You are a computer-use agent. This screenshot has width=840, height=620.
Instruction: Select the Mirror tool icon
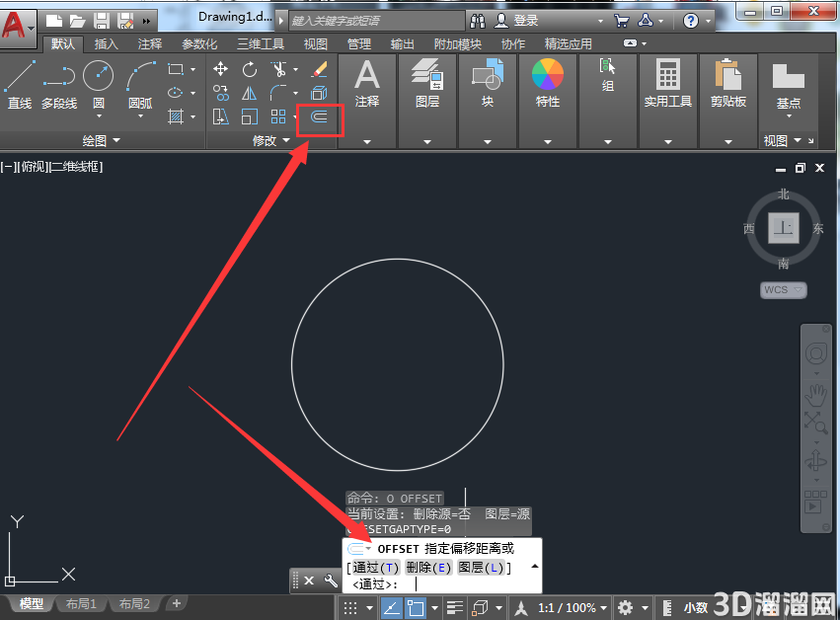(249, 93)
